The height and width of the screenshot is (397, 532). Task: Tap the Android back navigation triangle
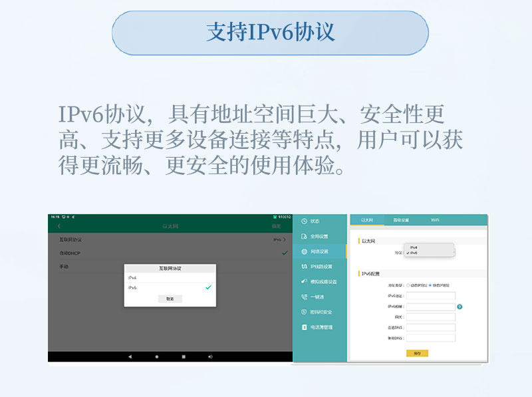(130, 356)
